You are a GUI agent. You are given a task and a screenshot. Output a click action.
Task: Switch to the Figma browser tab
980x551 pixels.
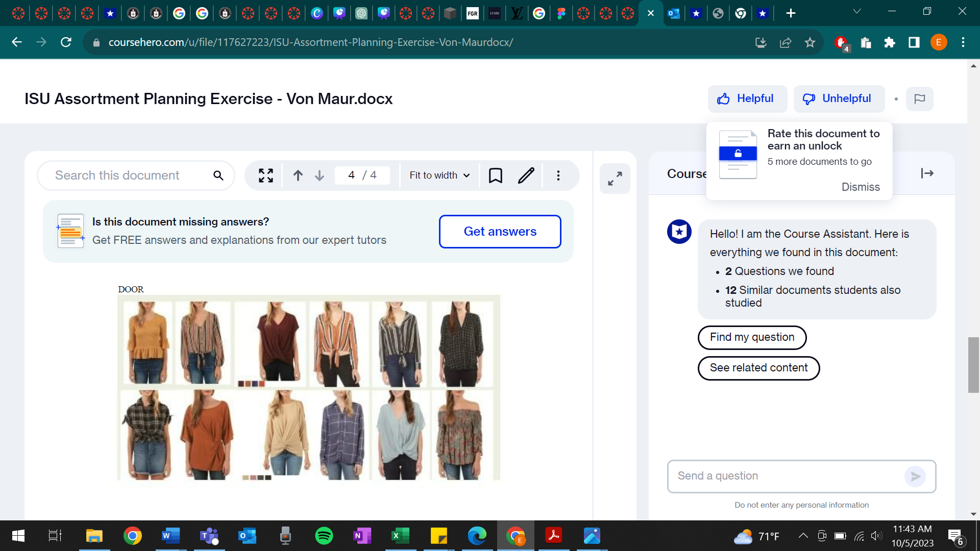(x=561, y=13)
